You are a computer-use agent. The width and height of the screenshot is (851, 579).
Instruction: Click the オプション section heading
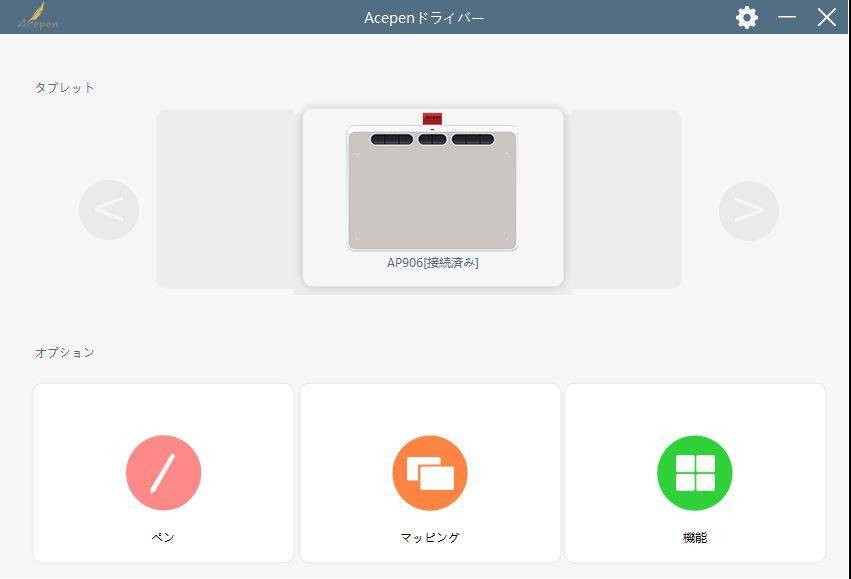tap(65, 353)
